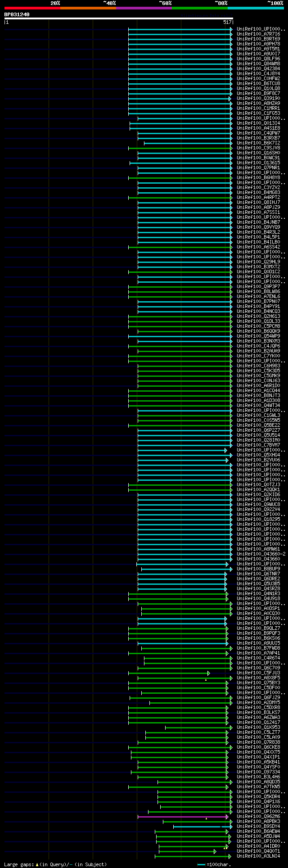Click the green ~80% color legend segment

pyautogui.click(x=200, y=8)
